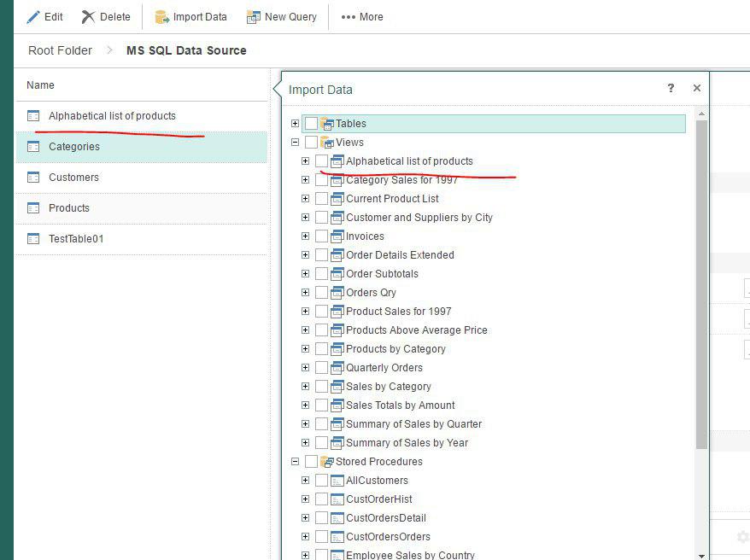The height and width of the screenshot is (560, 750).
Task: Tick the Current Product List checkbox
Action: 321,199
